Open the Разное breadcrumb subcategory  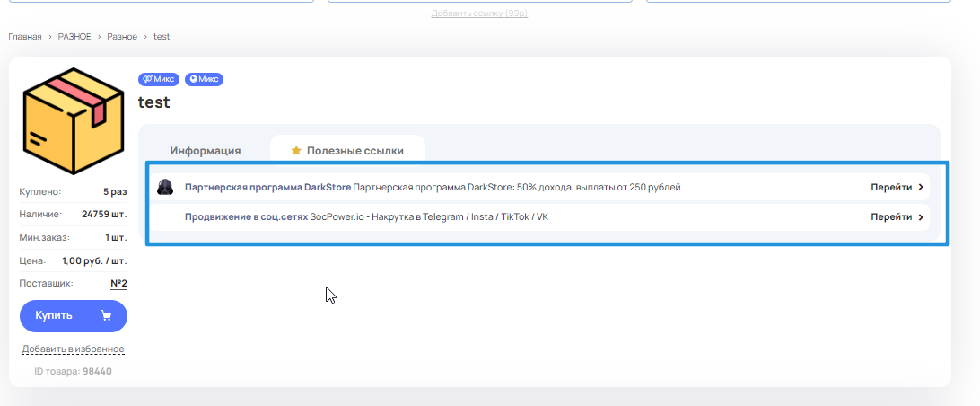pos(122,37)
